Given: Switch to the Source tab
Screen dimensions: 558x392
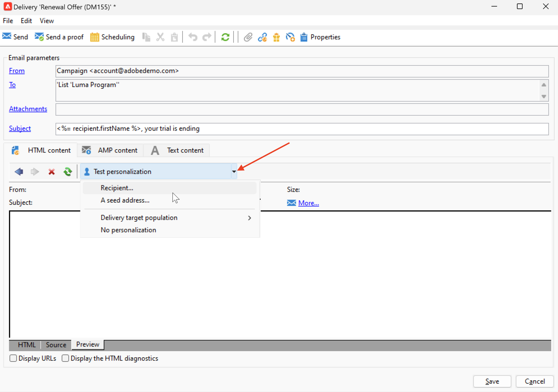Looking at the screenshot, I should (x=56, y=345).
